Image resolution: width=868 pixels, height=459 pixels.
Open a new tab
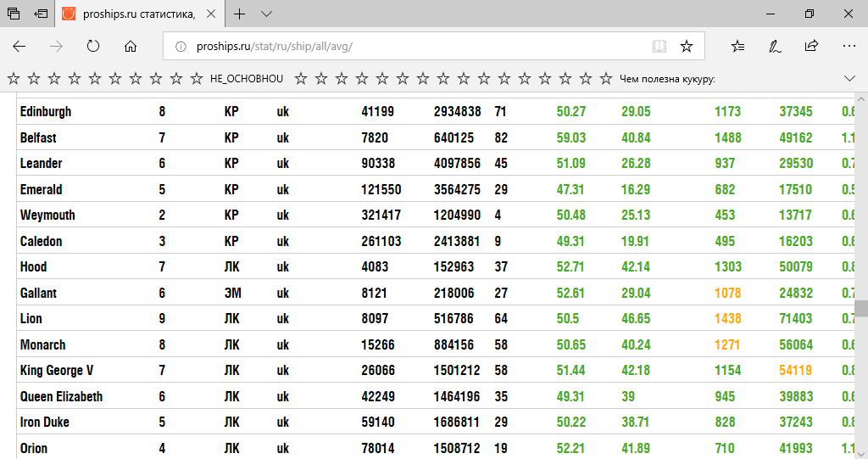coord(239,14)
